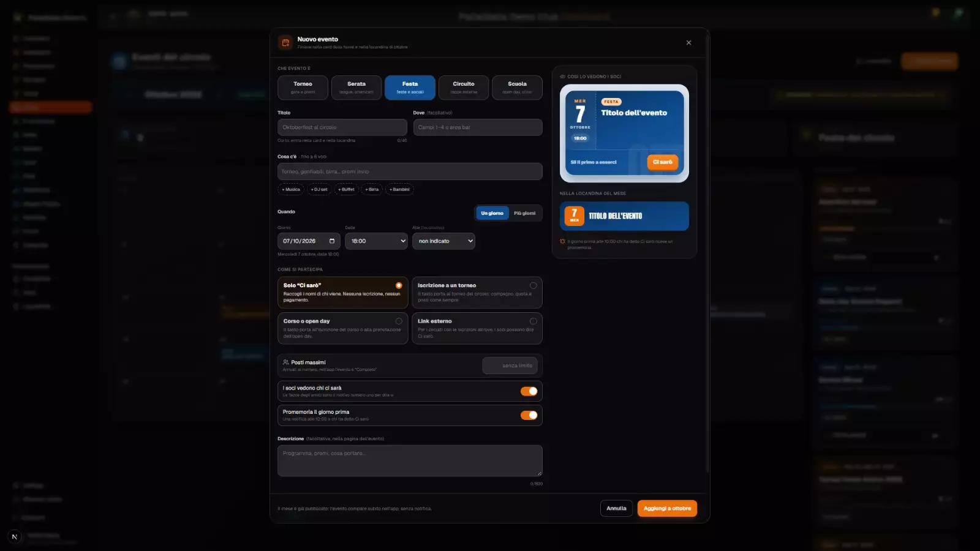
Task: Click the people icon beside Posti massimi
Action: tap(285, 362)
